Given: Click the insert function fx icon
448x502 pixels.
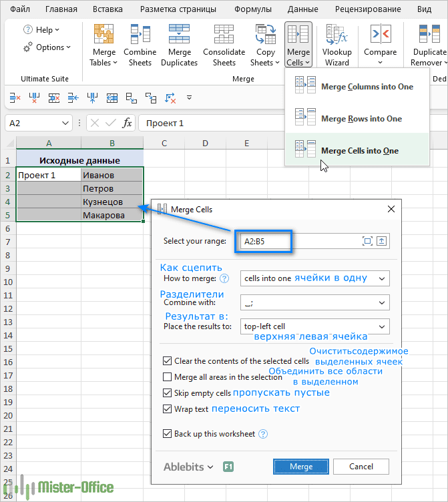Looking at the screenshot, I should [x=127, y=123].
